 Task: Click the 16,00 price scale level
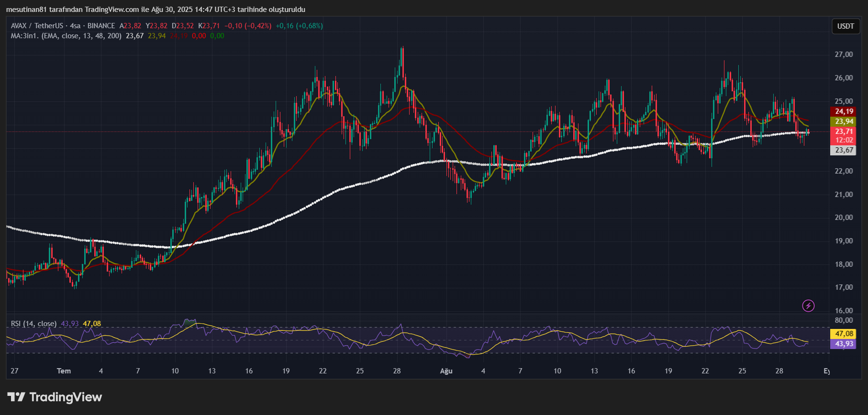pos(844,311)
